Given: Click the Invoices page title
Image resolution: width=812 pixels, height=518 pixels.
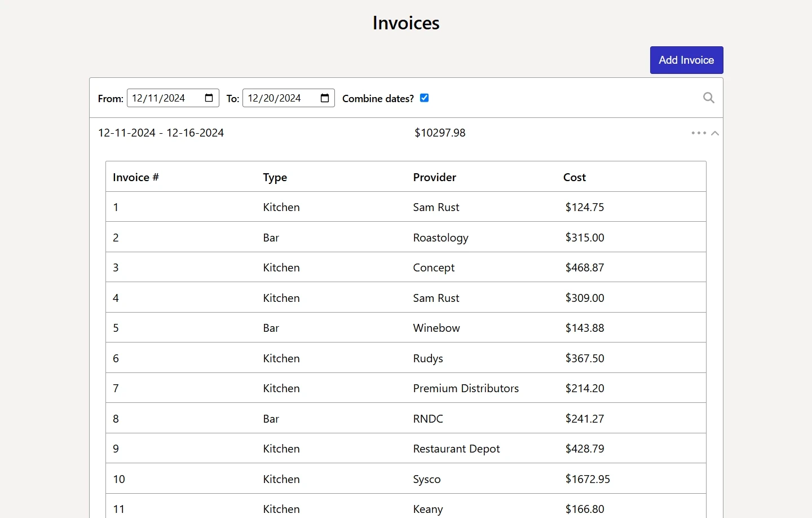Looking at the screenshot, I should [405, 23].
